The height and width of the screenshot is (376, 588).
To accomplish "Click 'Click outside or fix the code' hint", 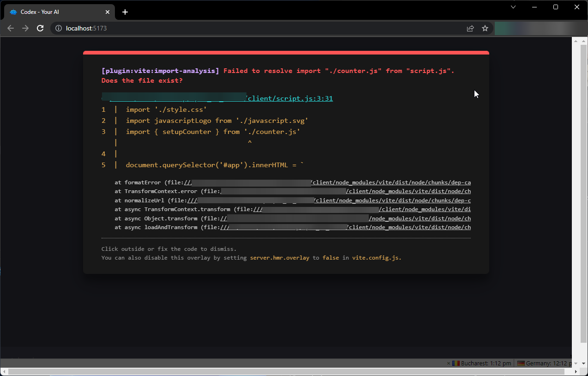I will [x=169, y=249].
